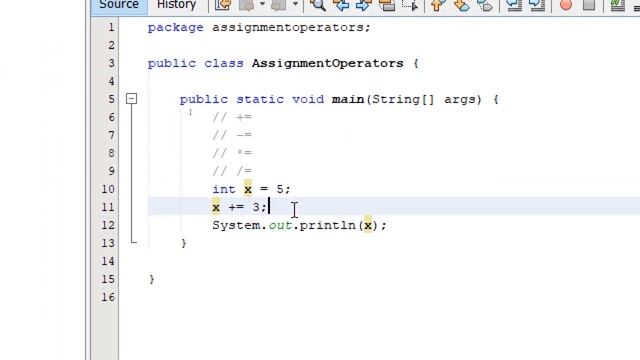Shift the current line right

point(537,5)
